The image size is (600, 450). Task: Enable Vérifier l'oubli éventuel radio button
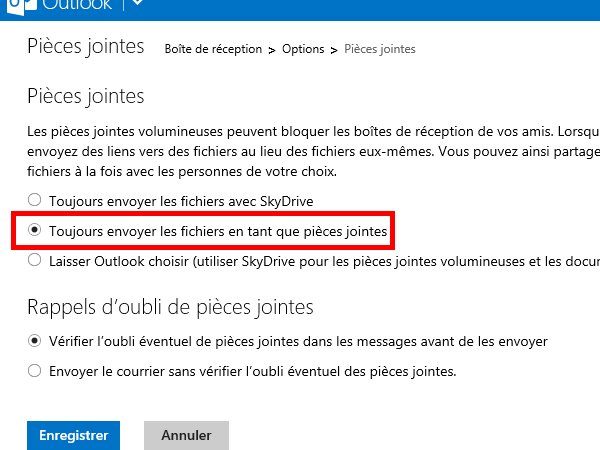34,340
